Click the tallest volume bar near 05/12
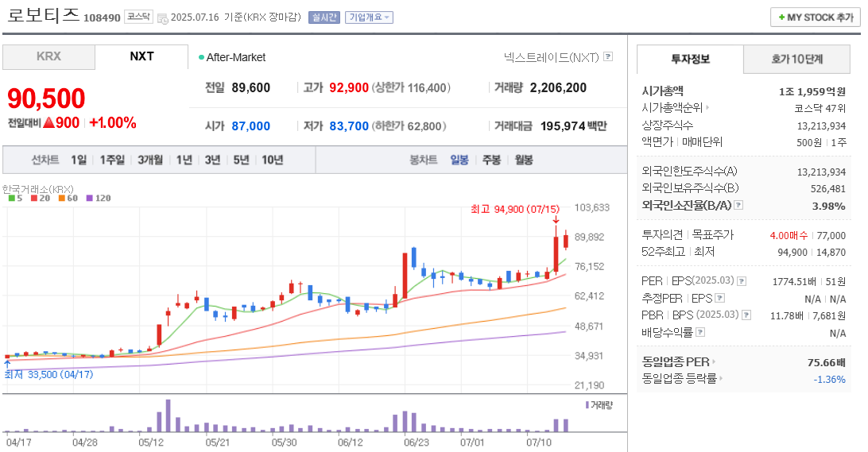This screenshot has width=868, height=452. [x=169, y=415]
